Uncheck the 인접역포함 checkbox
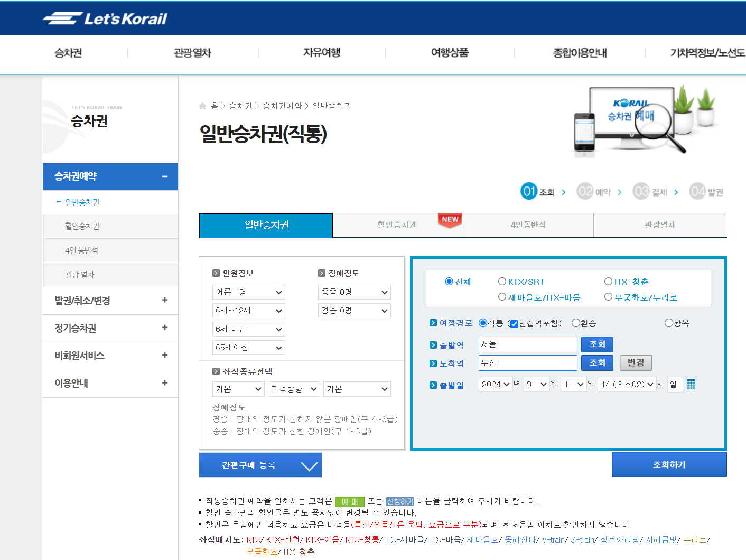 (514, 323)
